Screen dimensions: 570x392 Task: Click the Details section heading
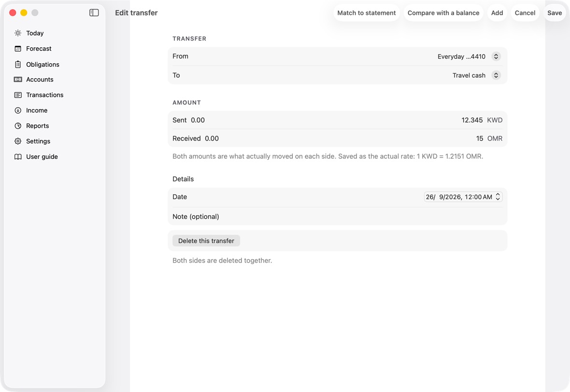(x=183, y=179)
